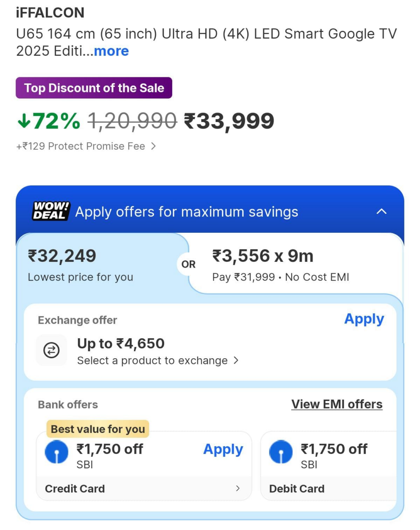The height and width of the screenshot is (530, 420).
Task: Click the ₹33,999 sale price
Action: [x=229, y=121]
